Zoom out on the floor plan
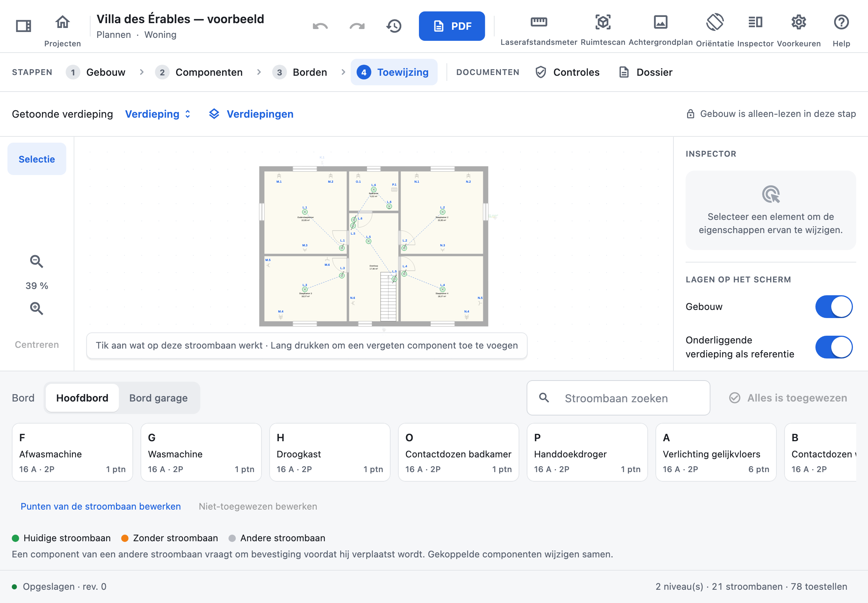The image size is (868, 603). pos(37,261)
